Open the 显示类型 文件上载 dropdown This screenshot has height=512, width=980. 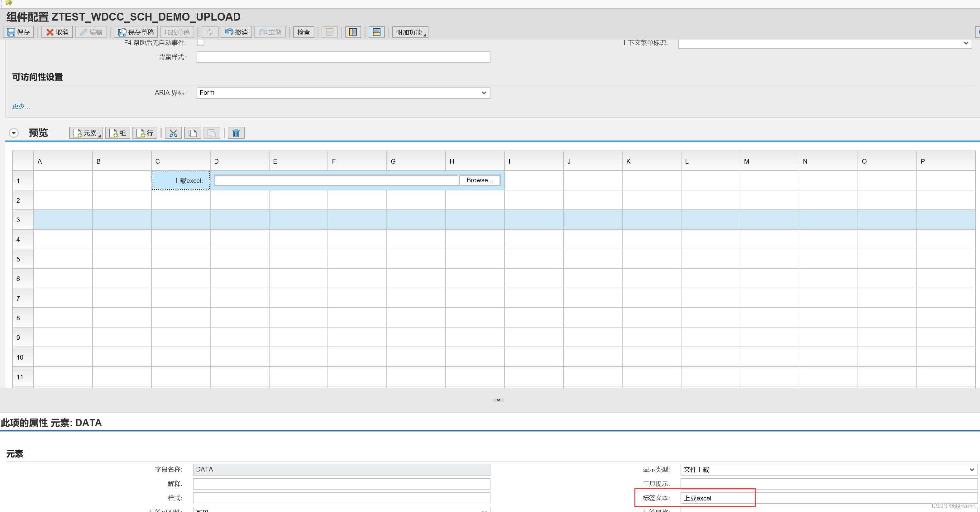click(x=829, y=469)
